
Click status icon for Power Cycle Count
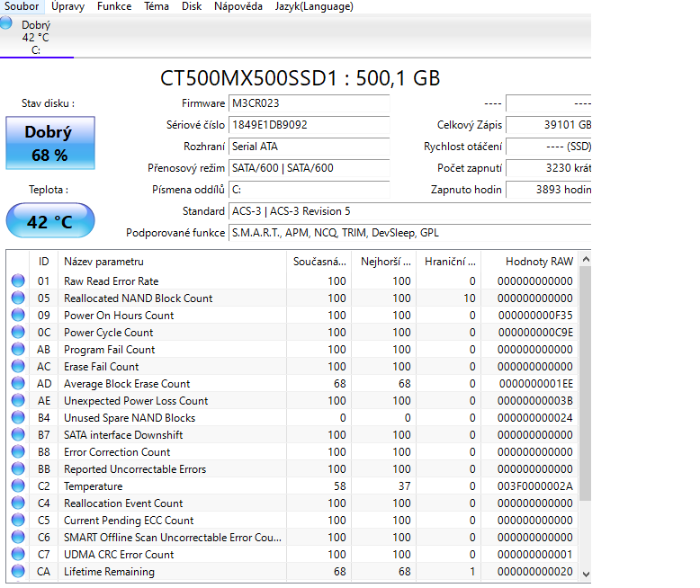click(x=18, y=332)
